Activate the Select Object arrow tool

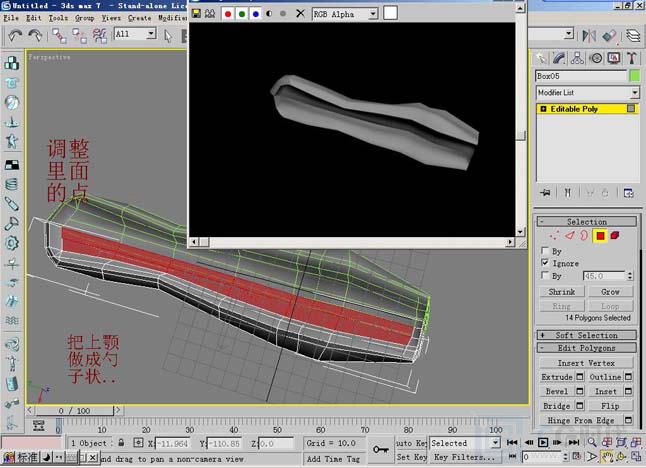168,36
